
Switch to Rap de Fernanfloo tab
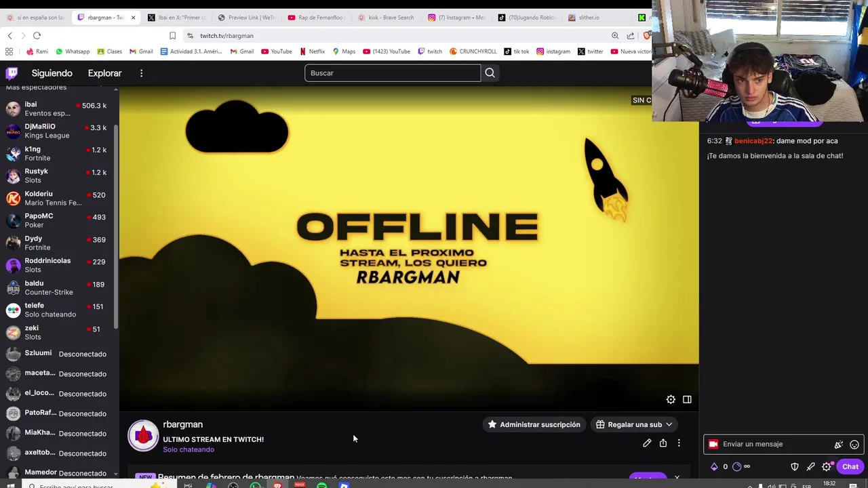point(317,18)
